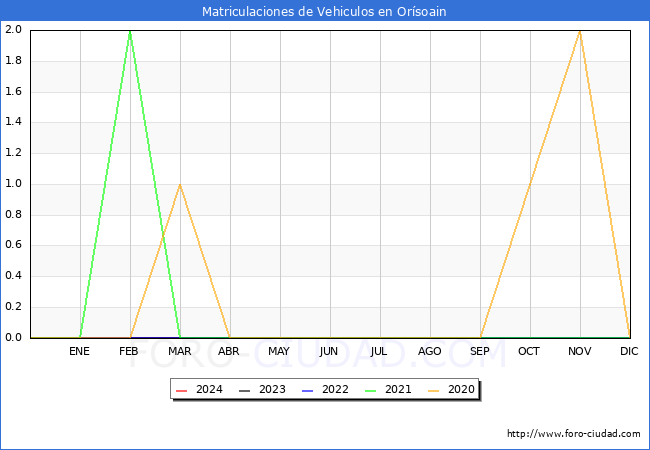Select the 2024 legend entry
The height and width of the screenshot is (450, 650).
point(199,390)
